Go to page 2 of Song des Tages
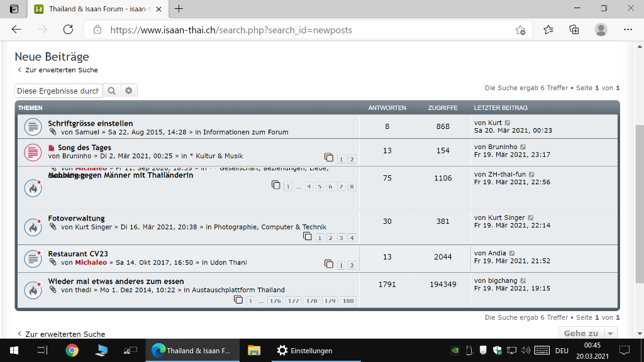The width and height of the screenshot is (644, 362). (352, 159)
